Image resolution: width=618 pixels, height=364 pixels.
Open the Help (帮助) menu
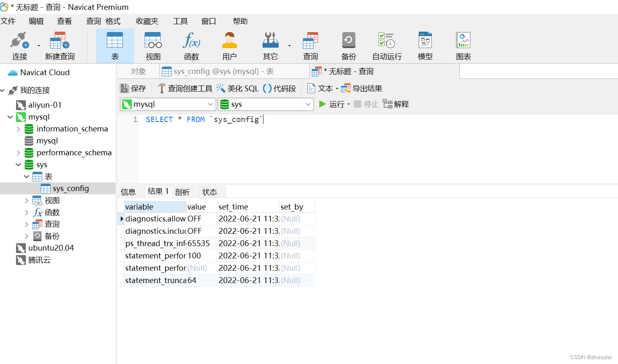pyautogui.click(x=240, y=21)
